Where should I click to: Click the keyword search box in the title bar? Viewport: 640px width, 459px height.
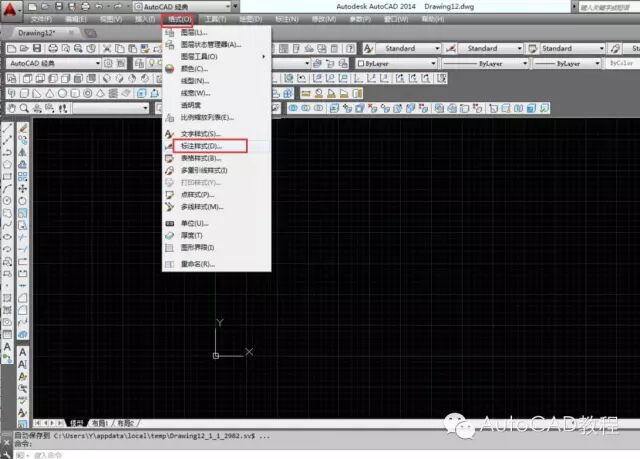[x=609, y=7]
